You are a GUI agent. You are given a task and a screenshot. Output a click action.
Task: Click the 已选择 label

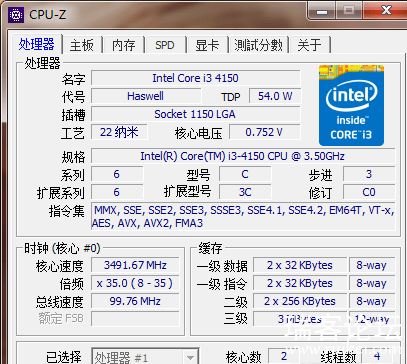[64, 358]
